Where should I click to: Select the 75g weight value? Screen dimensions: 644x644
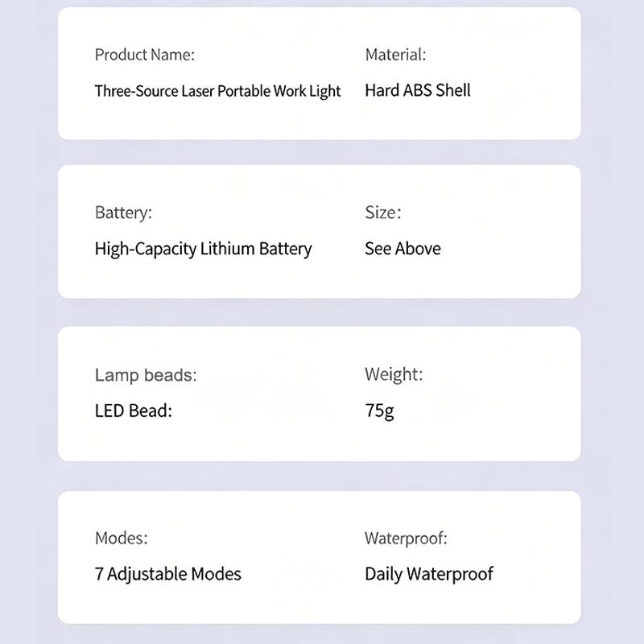[x=379, y=411]
